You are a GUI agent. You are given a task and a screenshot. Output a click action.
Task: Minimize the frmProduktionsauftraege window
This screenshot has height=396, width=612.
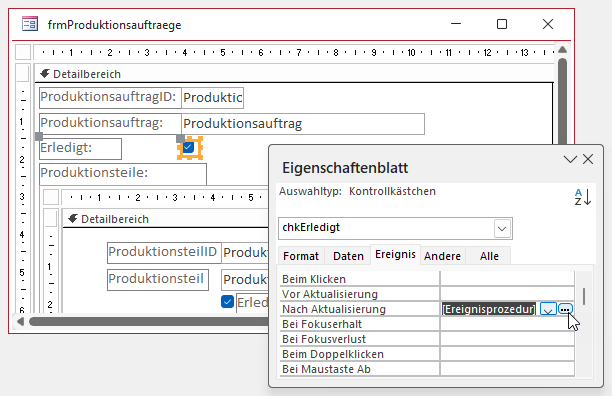pos(456,24)
